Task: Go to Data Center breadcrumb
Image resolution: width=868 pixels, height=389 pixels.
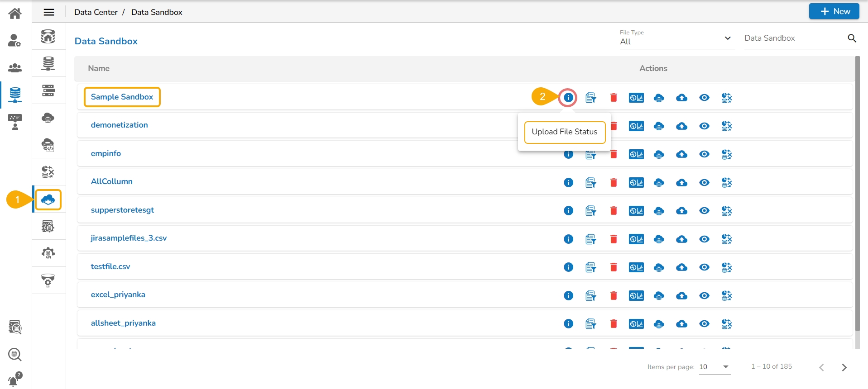Action: click(x=96, y=12)
